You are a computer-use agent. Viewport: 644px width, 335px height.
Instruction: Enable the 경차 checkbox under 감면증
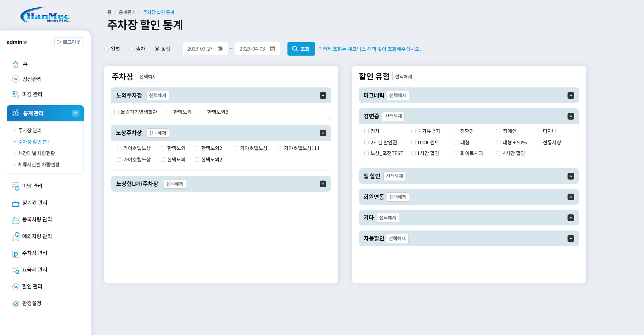coord(366,131)
